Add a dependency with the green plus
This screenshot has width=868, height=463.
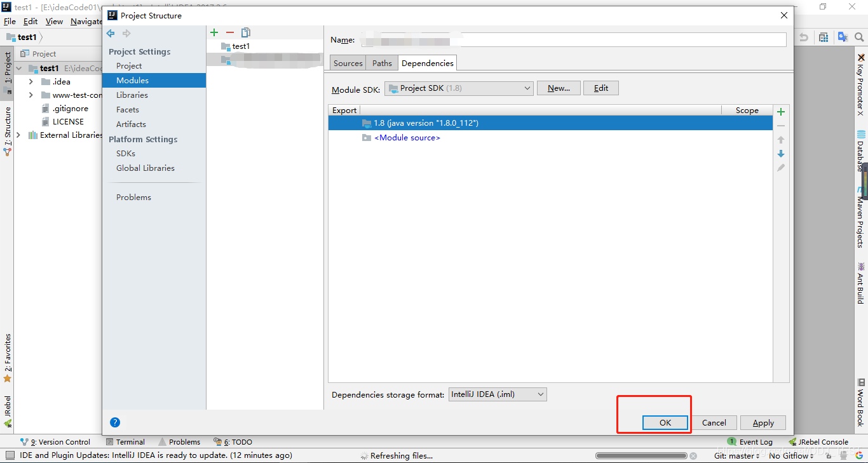click(781, 112)
